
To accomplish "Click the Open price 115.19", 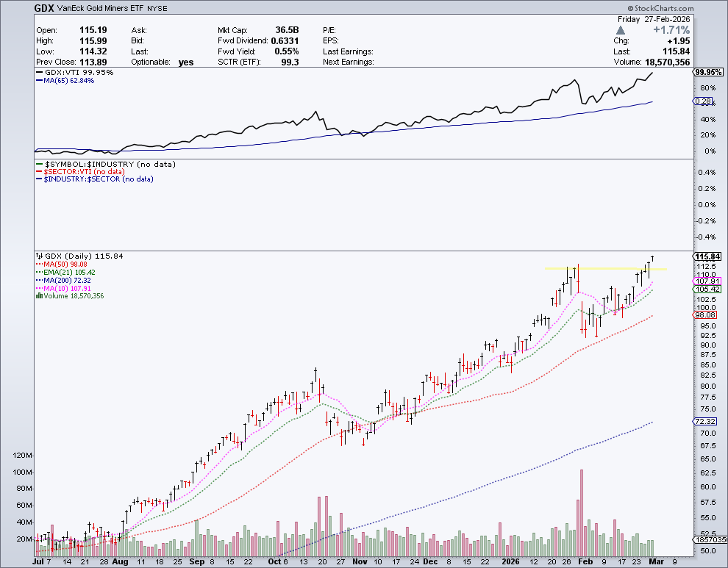I will (x=93, y=30).
